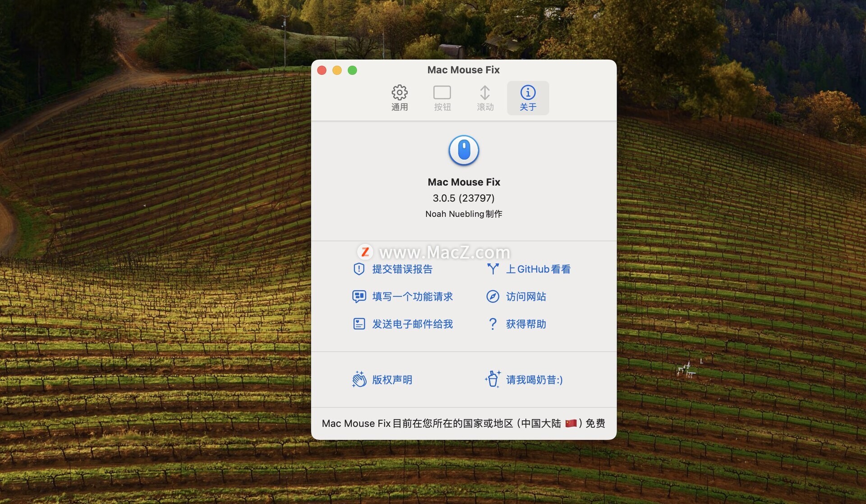
Task: Switch to the 按钮 buttons tab icon
Action: pyautogui.click(x=442, y=92)
